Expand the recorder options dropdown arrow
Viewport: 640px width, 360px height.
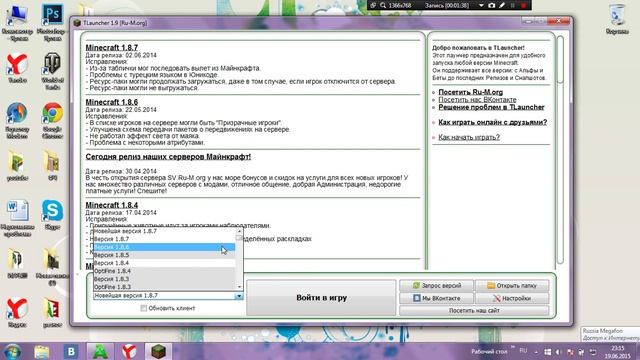pyautogui.click(x=481, y=5)
